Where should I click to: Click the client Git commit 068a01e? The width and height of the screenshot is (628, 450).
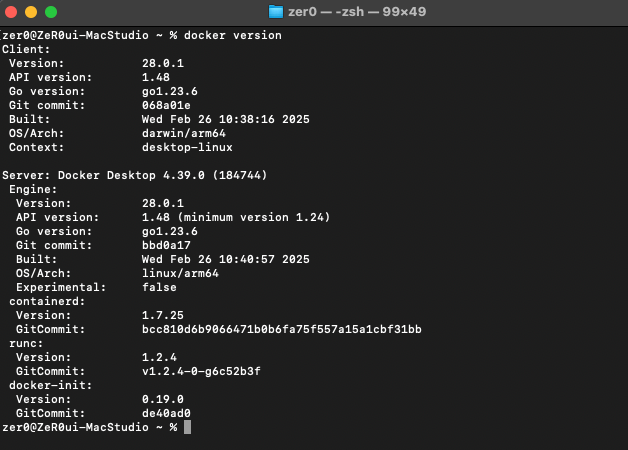166,105
